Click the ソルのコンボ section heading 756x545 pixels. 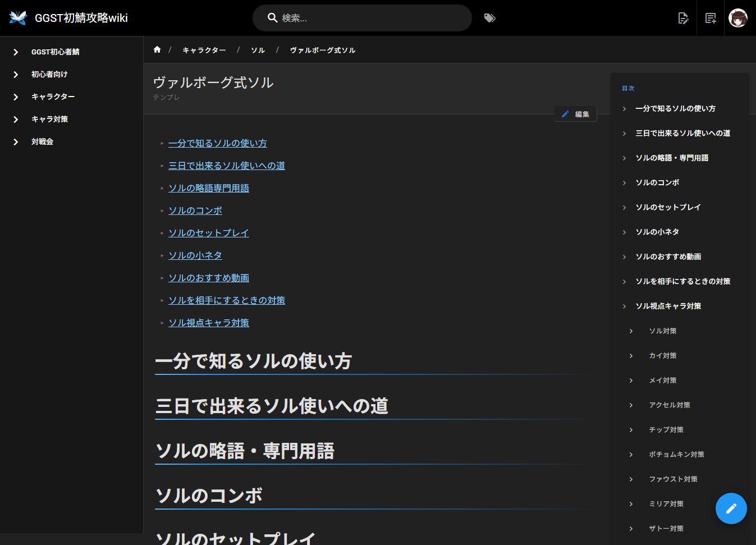click(x=209, y=496)
